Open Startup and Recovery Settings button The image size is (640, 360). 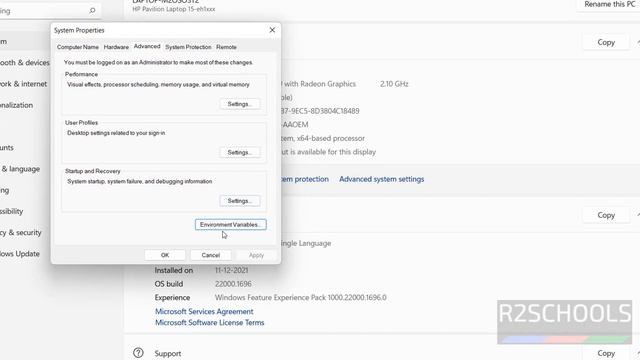240,201
